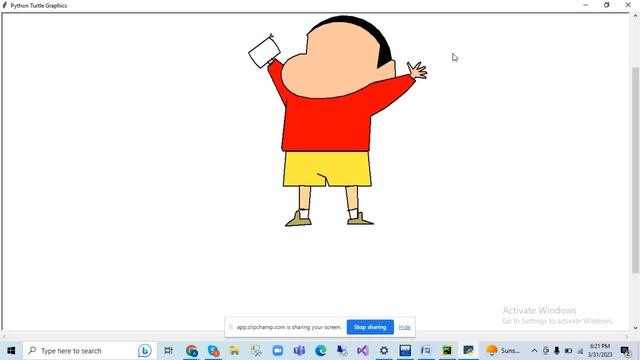This screenshot has height=360, width=640.
Task: Show hidden system tray icons
Action: pos(534,351)
